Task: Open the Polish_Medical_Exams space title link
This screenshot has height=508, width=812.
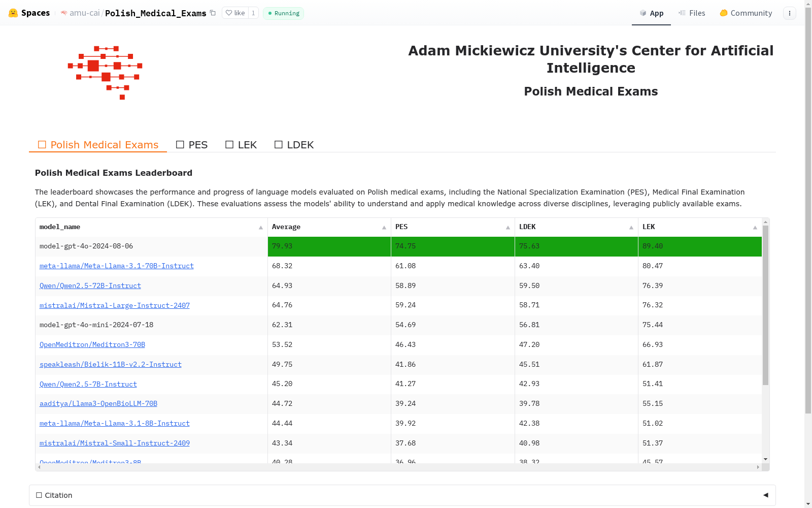Action: (x=156, y=13)
